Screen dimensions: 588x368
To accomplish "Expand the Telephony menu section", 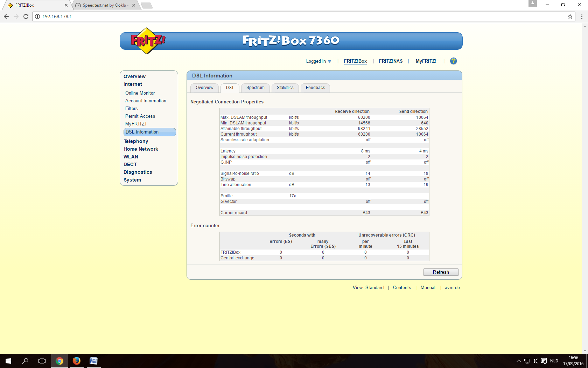I will pos(136,141).
